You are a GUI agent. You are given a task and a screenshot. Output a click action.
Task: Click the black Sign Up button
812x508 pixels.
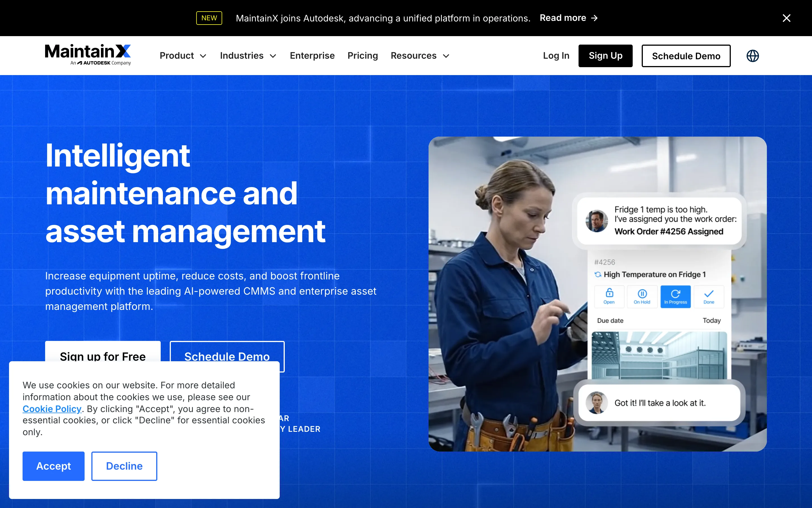tap(605, 56)
